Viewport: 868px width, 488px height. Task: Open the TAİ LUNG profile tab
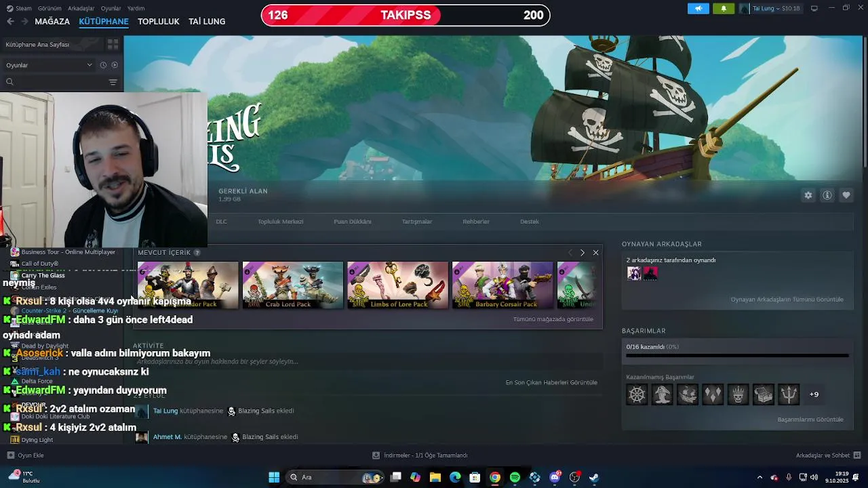click(x=207, y=22)
